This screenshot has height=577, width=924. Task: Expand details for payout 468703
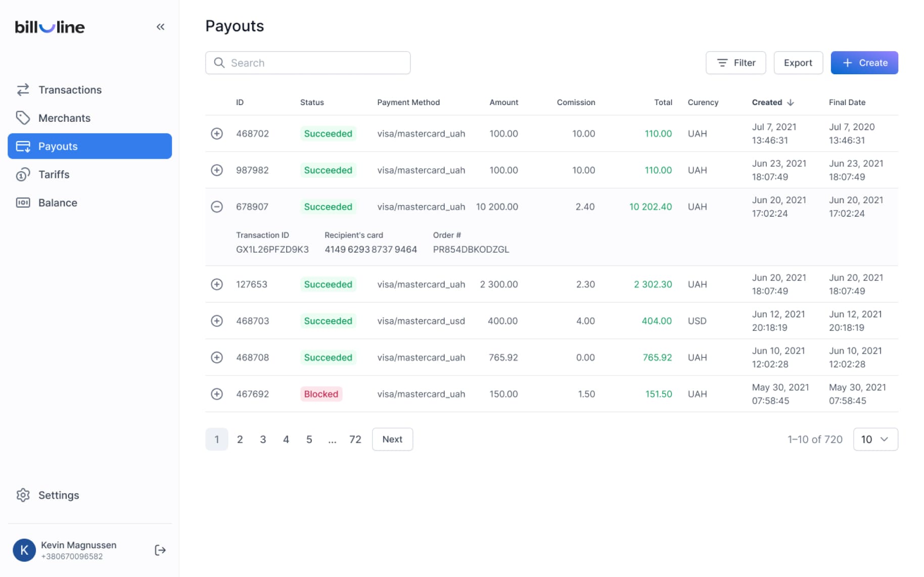tap(217, 321)
